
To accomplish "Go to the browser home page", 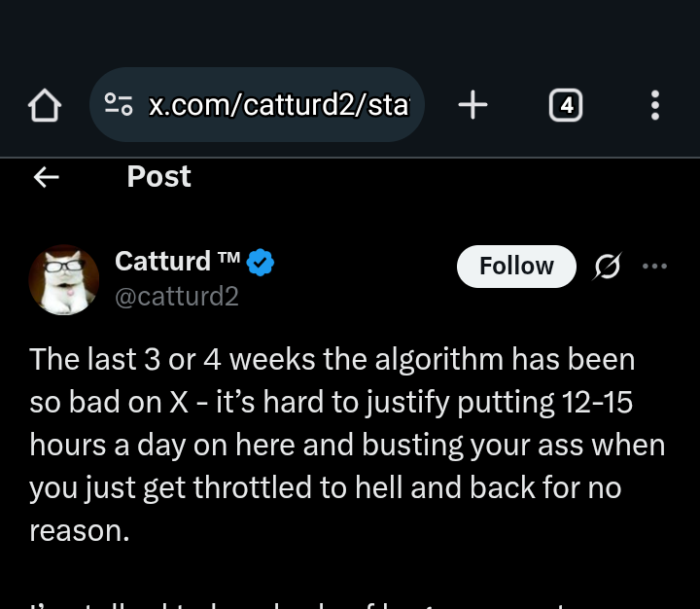I will tap(44, 105).
